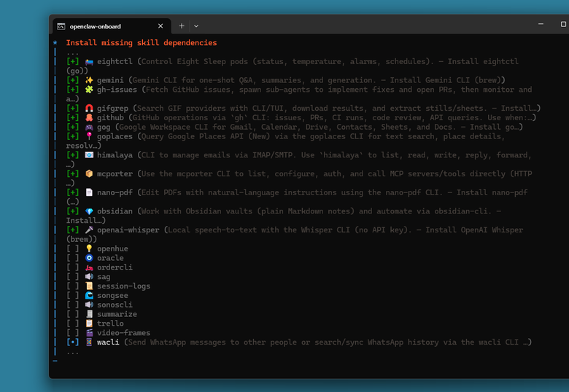Uncheck the eightctl skill checkbox
This screenshot has height=392, width=569.
click(x=72, y=62)
